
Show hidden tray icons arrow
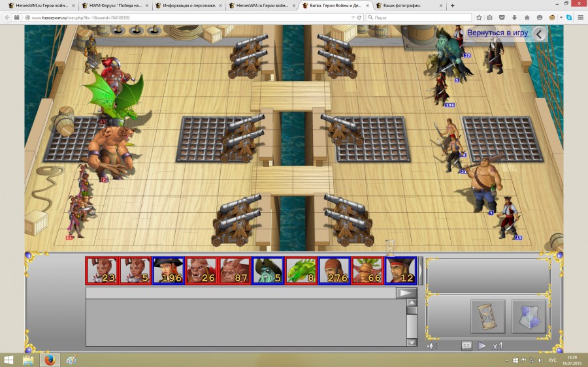507,360
